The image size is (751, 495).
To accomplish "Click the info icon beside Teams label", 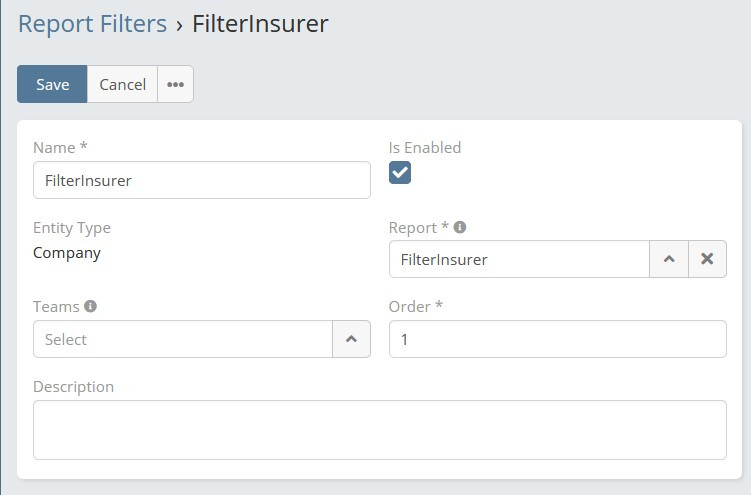I will pos(91,307).
